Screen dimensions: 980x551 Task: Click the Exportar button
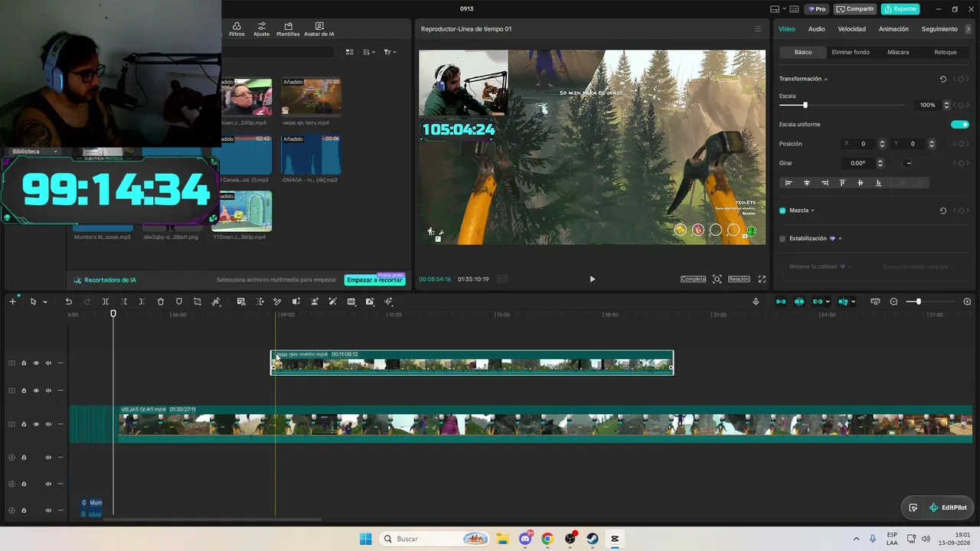pos(900,9)
